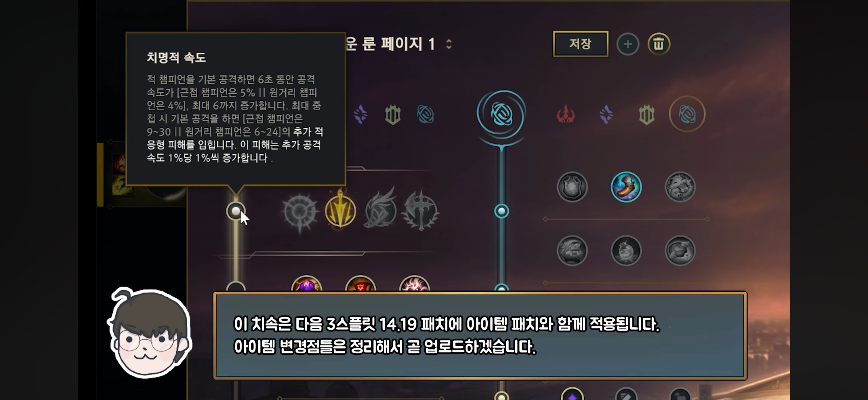Pick the Biscuit Delivery rune
868x400 pixels.
[x=680, y=251]
